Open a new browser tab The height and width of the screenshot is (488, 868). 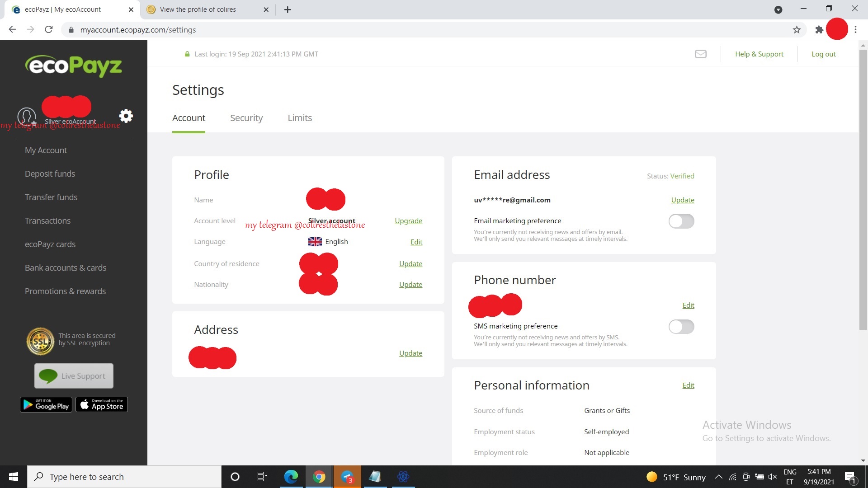(288, 9)
